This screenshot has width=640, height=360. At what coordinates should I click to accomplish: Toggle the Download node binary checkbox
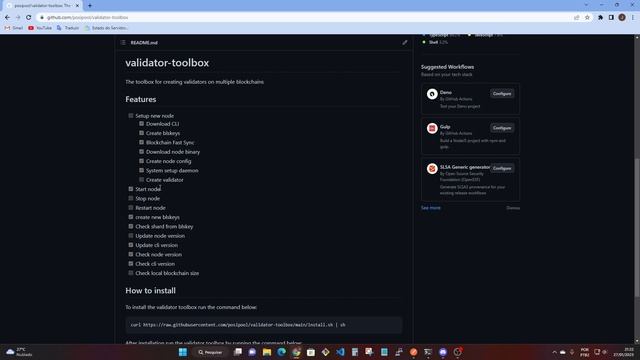pos(141,152)
